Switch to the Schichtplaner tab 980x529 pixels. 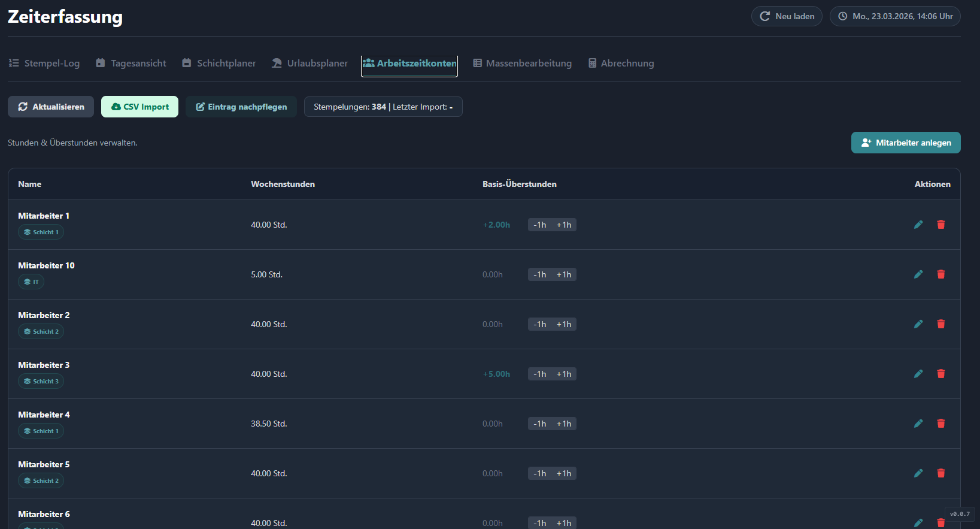coord(219,64)
